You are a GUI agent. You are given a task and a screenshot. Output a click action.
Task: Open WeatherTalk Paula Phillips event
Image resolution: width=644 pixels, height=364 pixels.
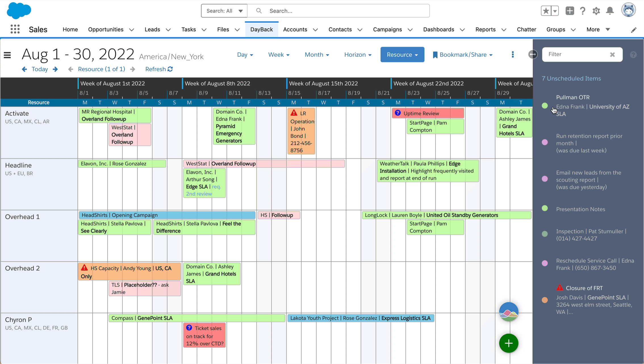(428, 171)
